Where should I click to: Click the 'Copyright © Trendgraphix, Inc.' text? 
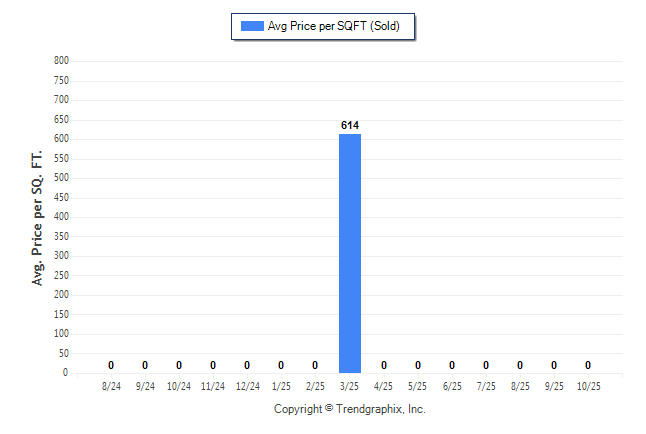(350, 409)
